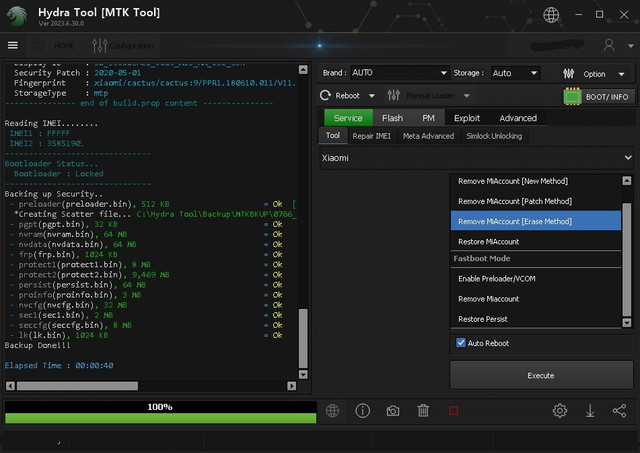Click the 'Backup Done!!!' log line

(37, 345)
